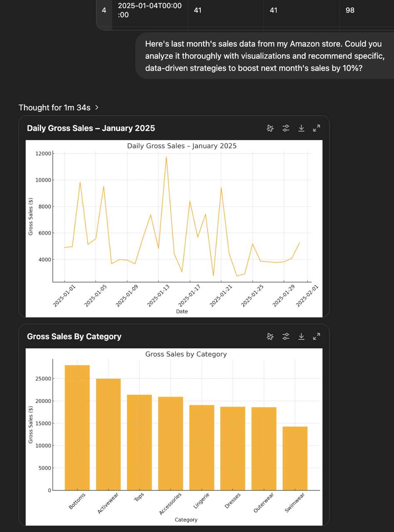Download the Daily Gross Sales chart

point(301,128)
